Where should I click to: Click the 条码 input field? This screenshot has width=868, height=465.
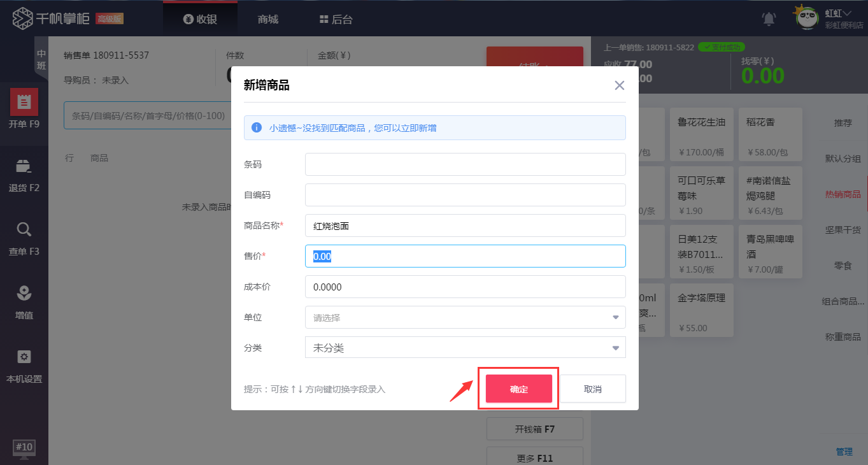pos(465,164)
